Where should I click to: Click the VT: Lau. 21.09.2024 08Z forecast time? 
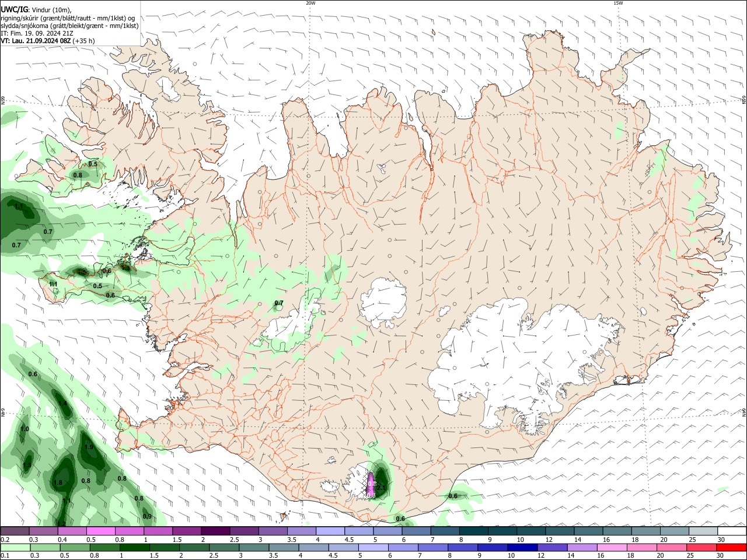click(x=36, y=41)
